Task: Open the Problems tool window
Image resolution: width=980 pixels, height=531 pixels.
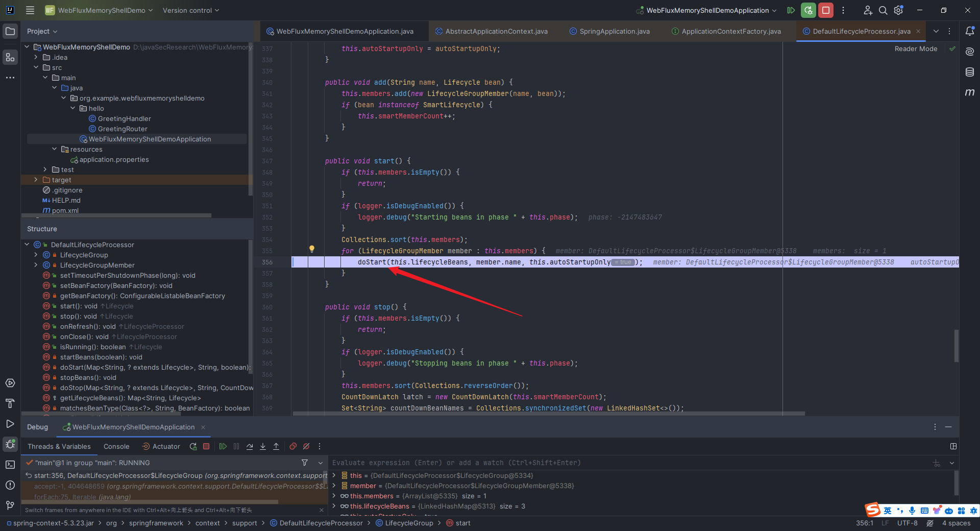Action: (10, 485)
